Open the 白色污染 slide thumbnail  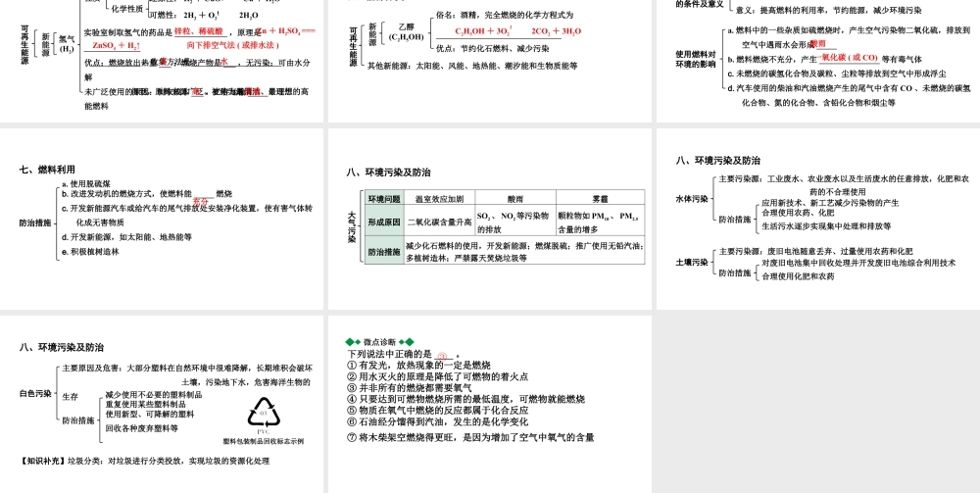tap(162, 404)
